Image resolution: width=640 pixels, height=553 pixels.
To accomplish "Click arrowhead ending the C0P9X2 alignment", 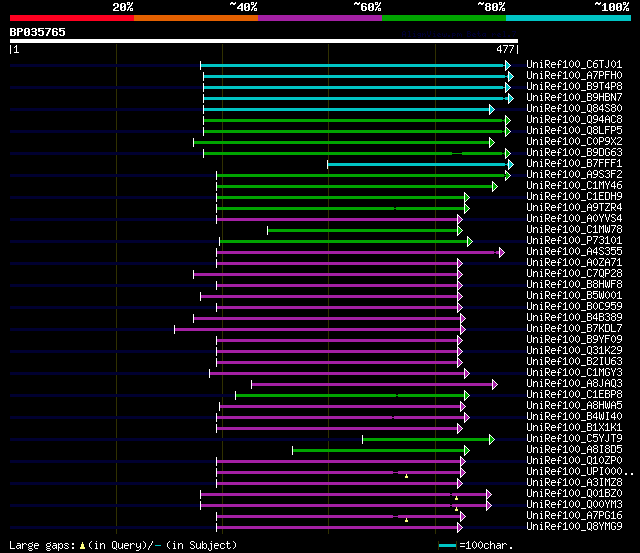I will [492, 142].
